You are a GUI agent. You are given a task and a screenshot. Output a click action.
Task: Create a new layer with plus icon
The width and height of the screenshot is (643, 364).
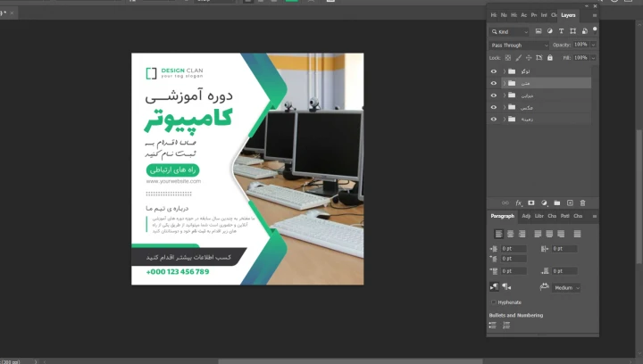[x=570, y=203]
